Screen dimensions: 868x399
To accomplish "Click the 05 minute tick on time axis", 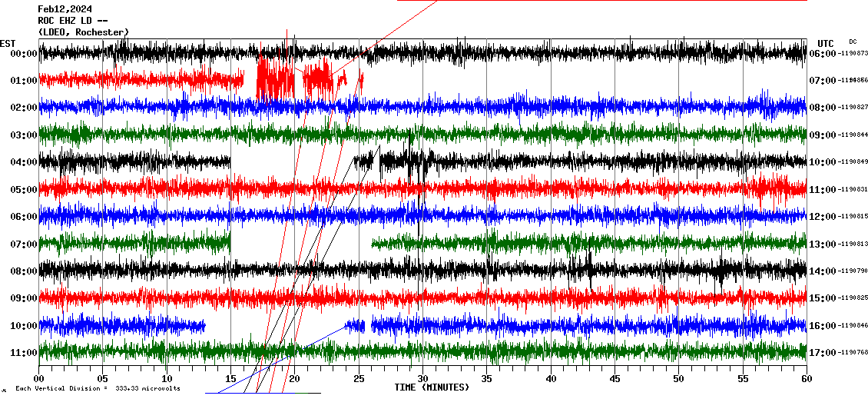I will [103, 378].
